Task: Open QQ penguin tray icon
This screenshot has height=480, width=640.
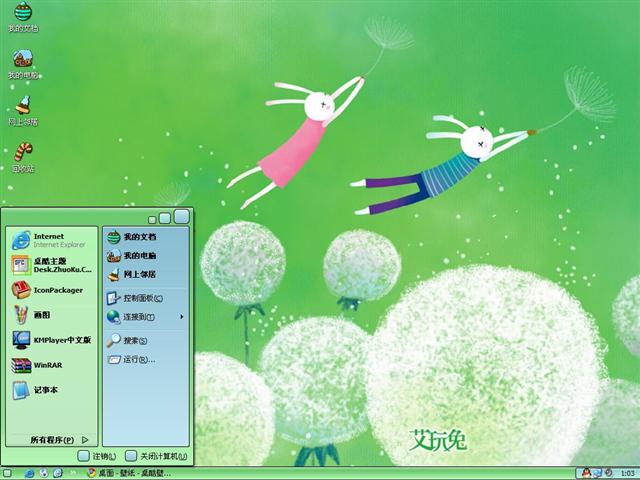Action: 587,473
